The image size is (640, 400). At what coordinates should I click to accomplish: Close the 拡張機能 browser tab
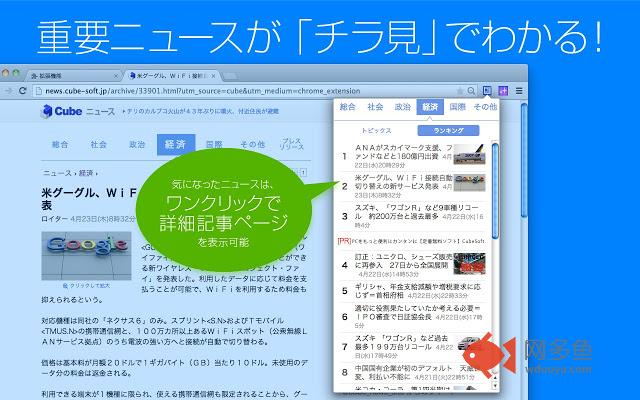116,76
